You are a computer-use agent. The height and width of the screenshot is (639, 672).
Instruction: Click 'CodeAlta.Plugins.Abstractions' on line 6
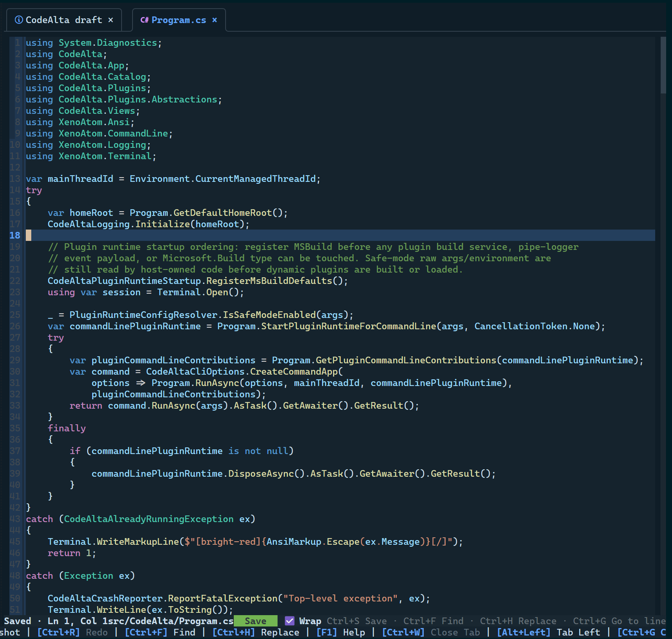138,99
